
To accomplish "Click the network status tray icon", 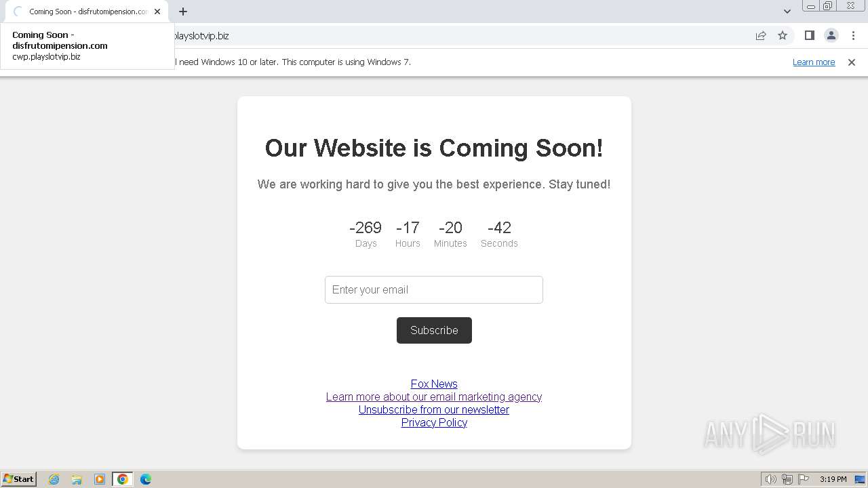I will [787, 479].
